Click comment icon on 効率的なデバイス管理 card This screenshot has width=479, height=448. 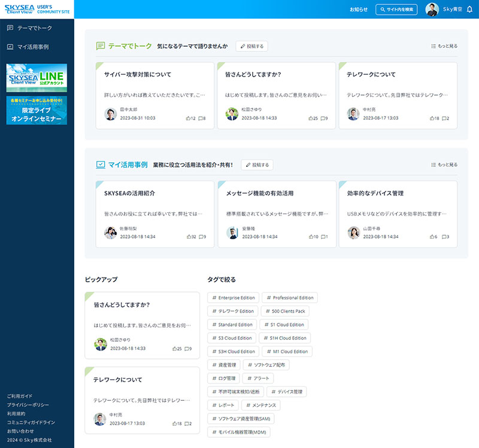click(x=444, y=237)
